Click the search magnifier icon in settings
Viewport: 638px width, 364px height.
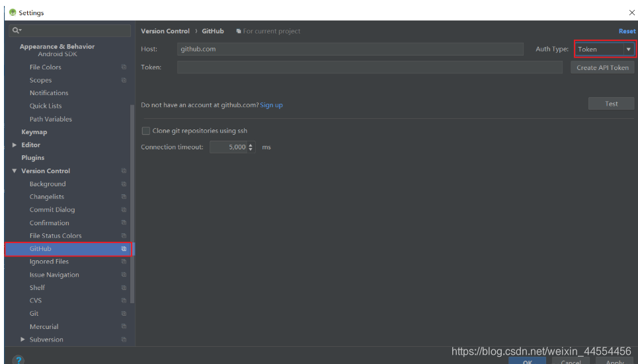tap(17, 30)
